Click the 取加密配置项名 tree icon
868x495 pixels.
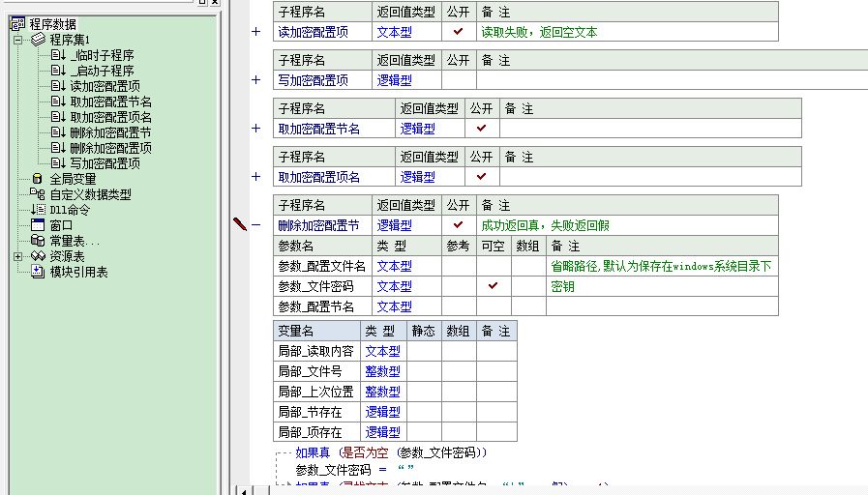coord(58,117)
